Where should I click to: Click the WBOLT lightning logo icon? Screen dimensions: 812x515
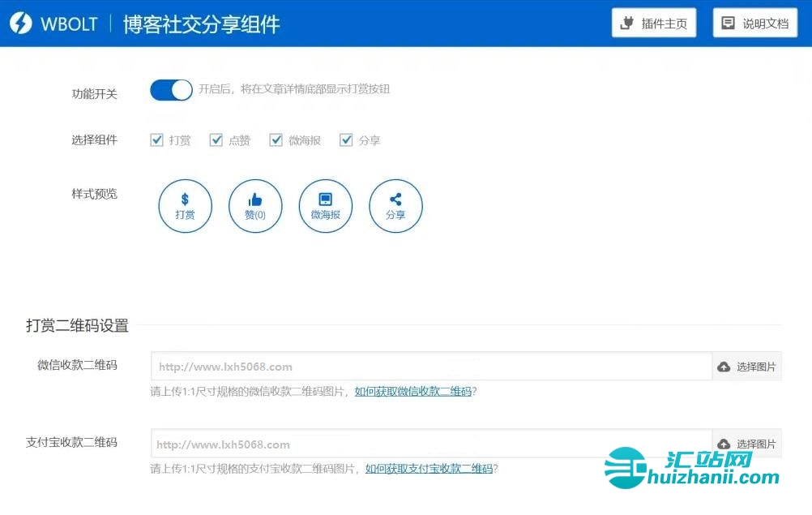click(x=21, y=24)
